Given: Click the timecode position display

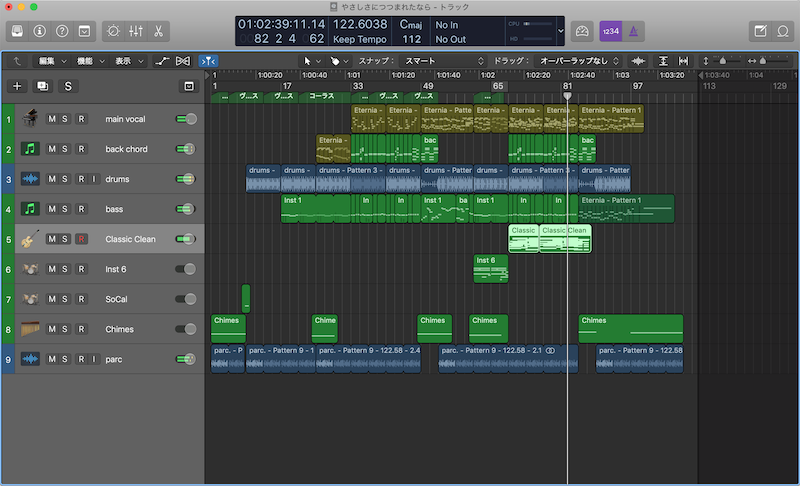Looking at the screenshot, I should (281, 24).
